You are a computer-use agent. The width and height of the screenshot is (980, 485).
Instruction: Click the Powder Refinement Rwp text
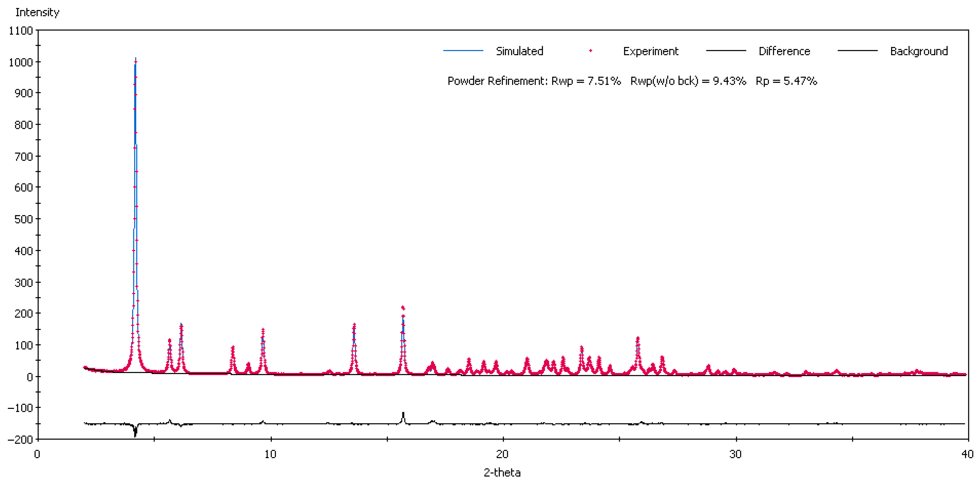point(534,81)
